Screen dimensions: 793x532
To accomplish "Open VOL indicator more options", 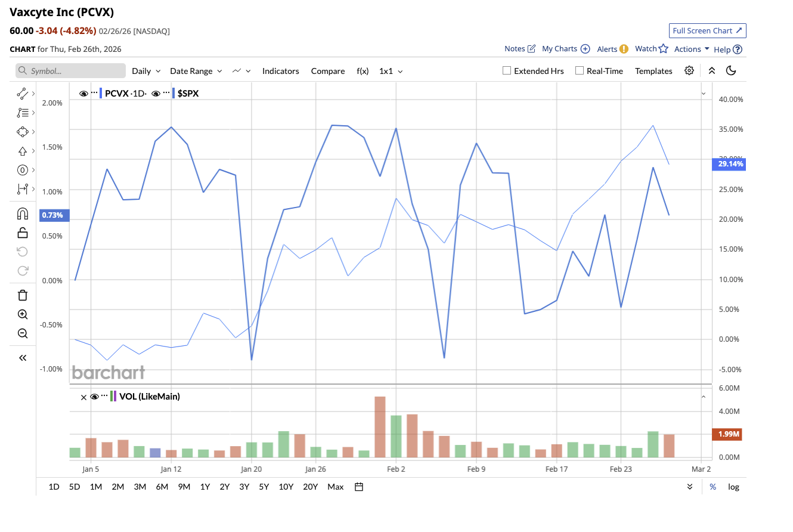I will pyautogui.click(x=105, y=396).
